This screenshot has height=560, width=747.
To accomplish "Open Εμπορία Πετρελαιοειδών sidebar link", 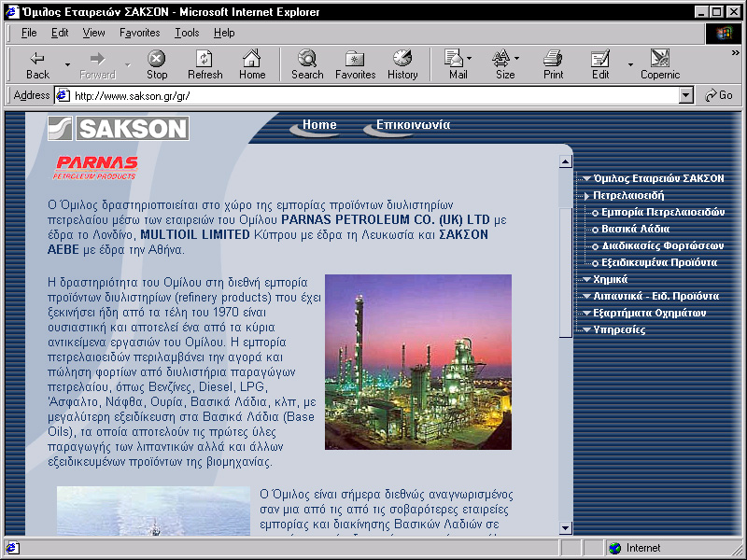I will (663, 213).
